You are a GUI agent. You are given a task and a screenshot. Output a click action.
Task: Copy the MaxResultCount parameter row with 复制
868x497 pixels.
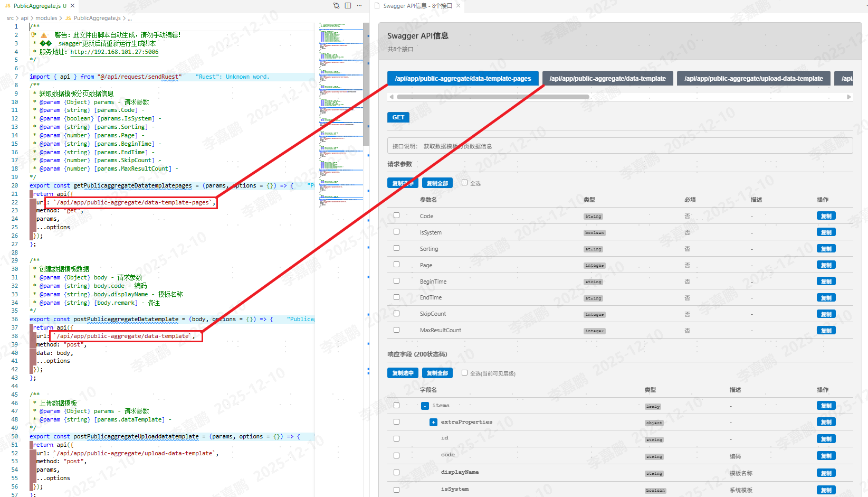click(x=826, y=331)
